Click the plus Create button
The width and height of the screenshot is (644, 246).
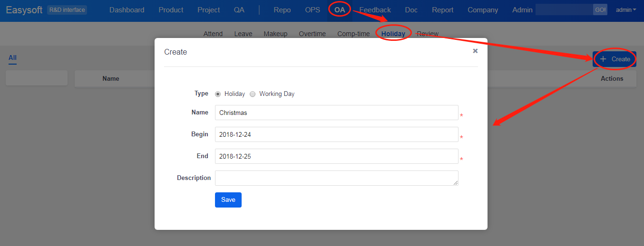pos(614,59)
